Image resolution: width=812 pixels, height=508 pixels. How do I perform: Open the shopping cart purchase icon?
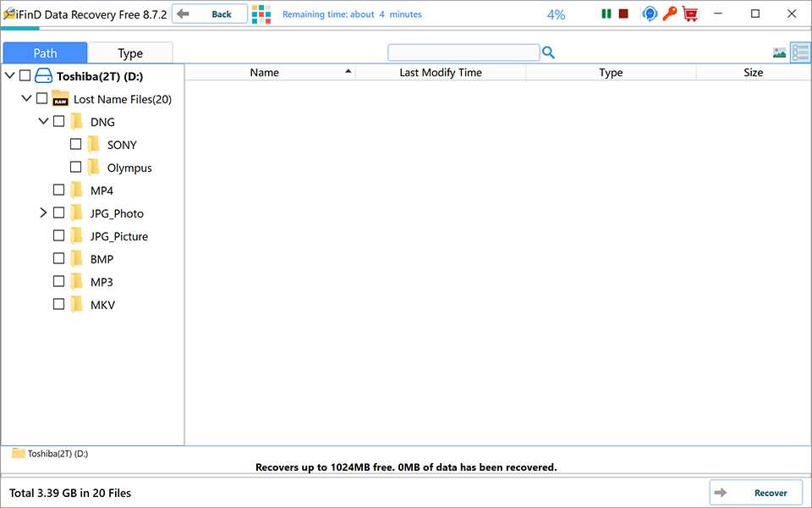(x=690, y=14)
